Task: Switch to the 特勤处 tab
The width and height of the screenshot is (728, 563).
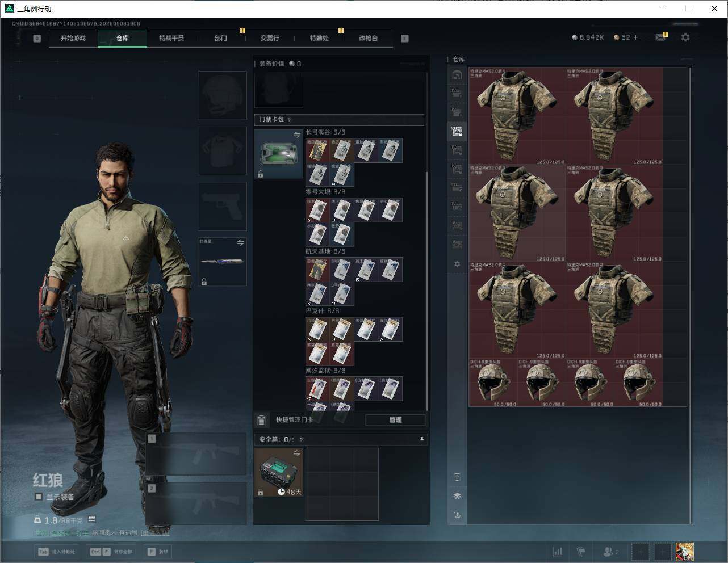Action: (319, 38)
